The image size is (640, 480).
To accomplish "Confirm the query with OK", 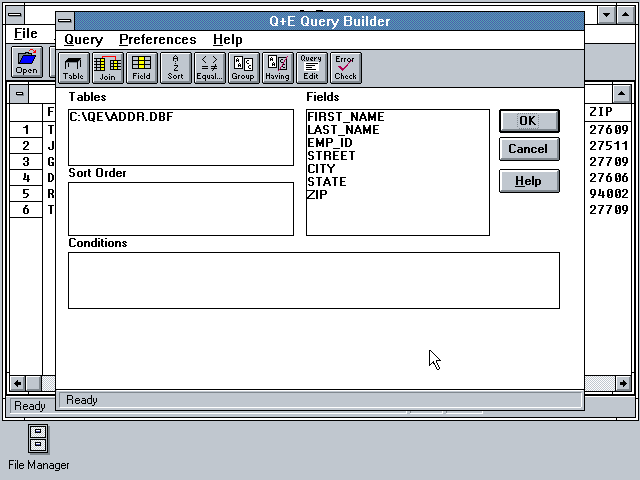I will coord(529,121).
